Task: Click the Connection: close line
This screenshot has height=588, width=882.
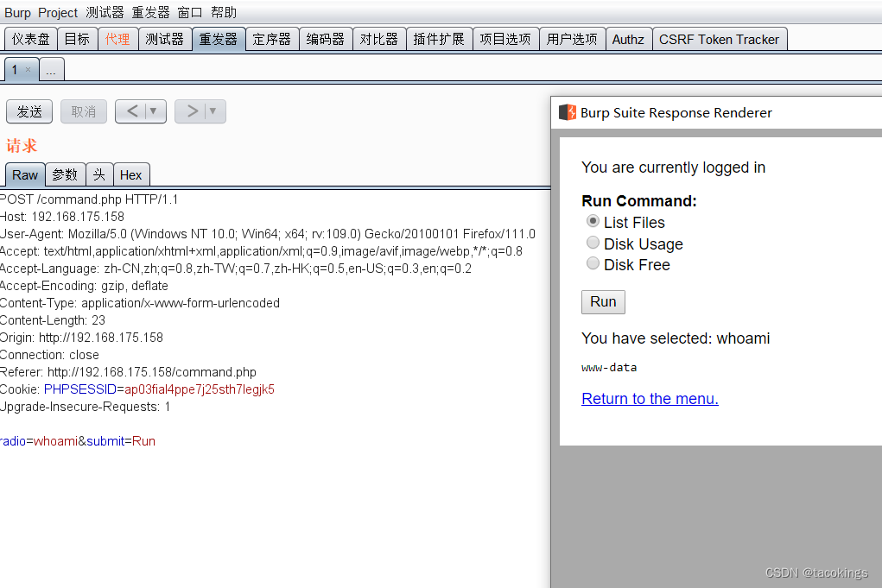Action: coord(49,355)
